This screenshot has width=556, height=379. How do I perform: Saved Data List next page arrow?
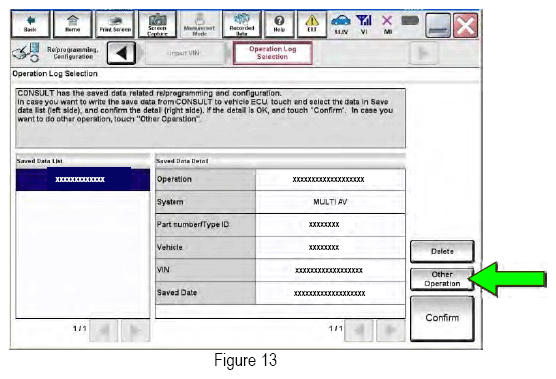click(135, 330)
